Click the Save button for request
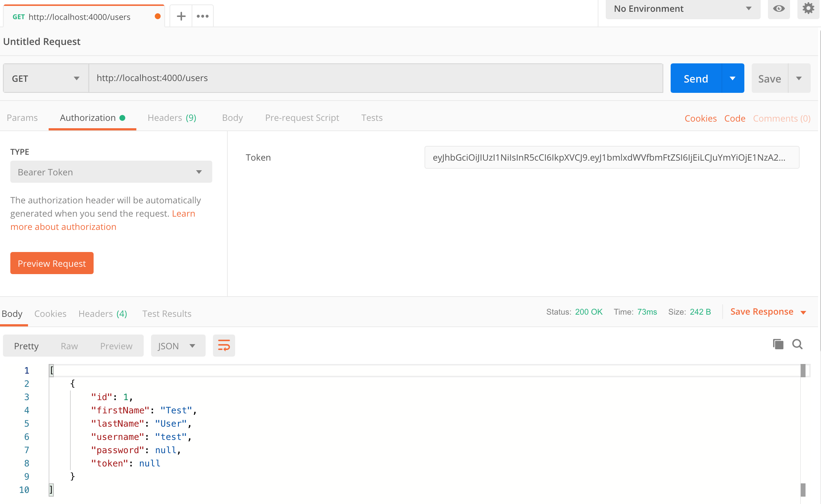 pos(769,78)
